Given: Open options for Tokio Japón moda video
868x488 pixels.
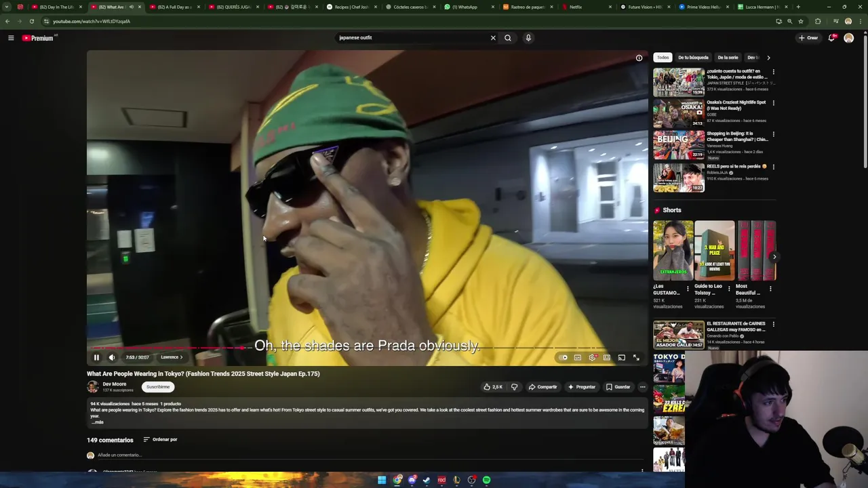Looking at the screenshot, I should [773, 71].
